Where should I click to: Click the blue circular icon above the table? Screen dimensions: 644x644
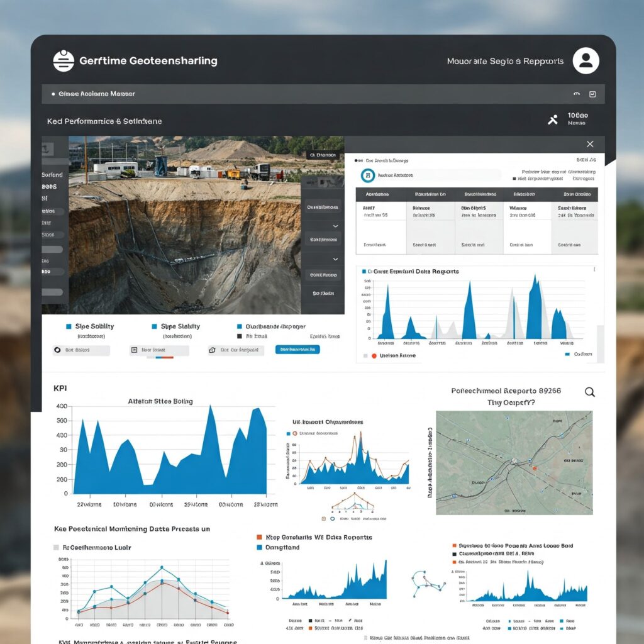click(x=368, y=175)
